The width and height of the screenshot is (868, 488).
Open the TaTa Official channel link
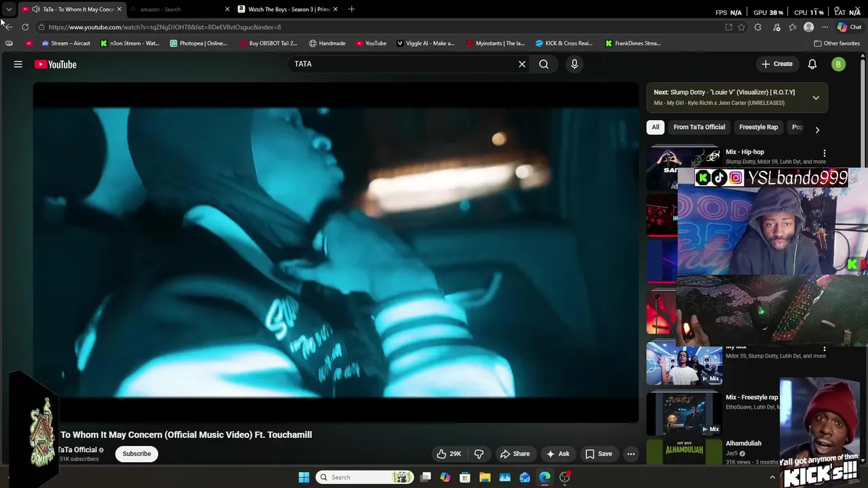click(x=77, y=450)
